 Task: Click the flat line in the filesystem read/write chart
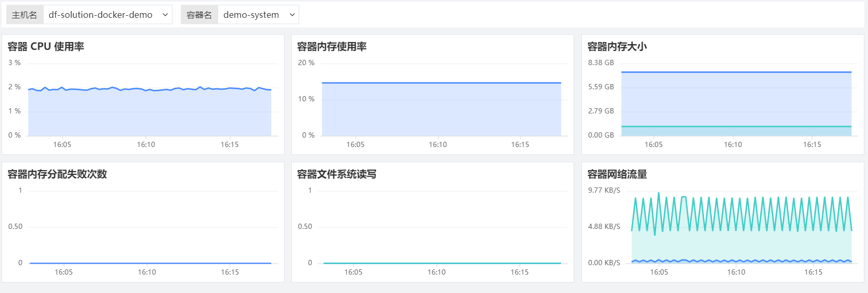(x=442, y=263)
